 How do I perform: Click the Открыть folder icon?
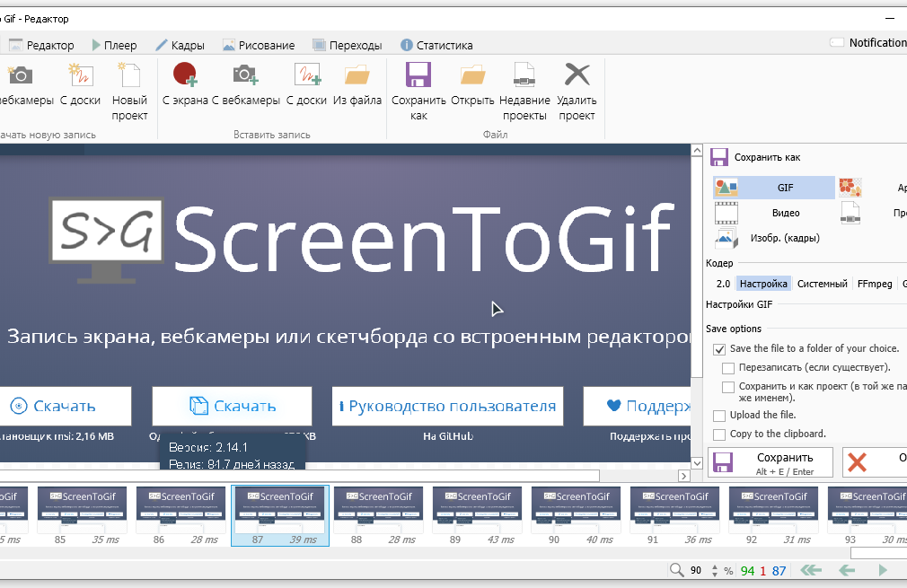472,75
